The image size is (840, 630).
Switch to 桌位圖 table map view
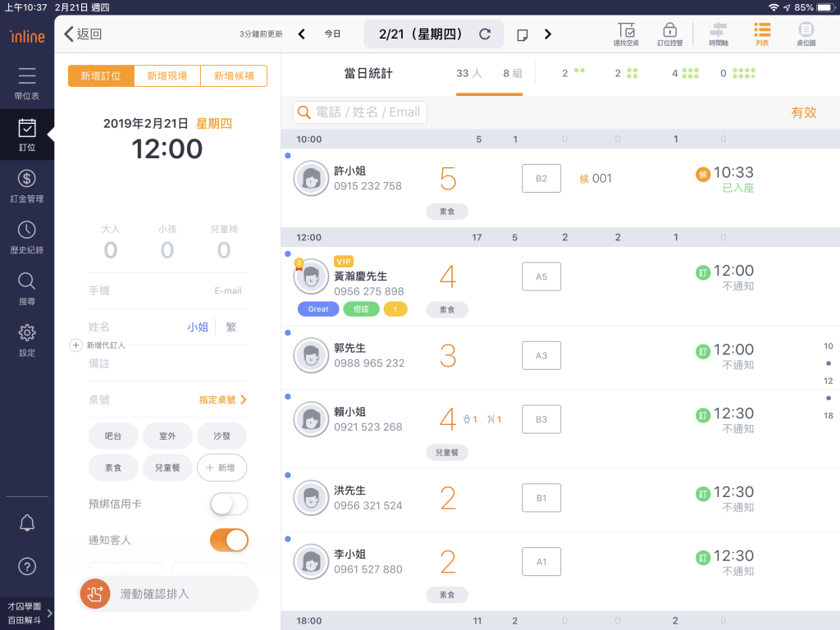pos(806,34)
